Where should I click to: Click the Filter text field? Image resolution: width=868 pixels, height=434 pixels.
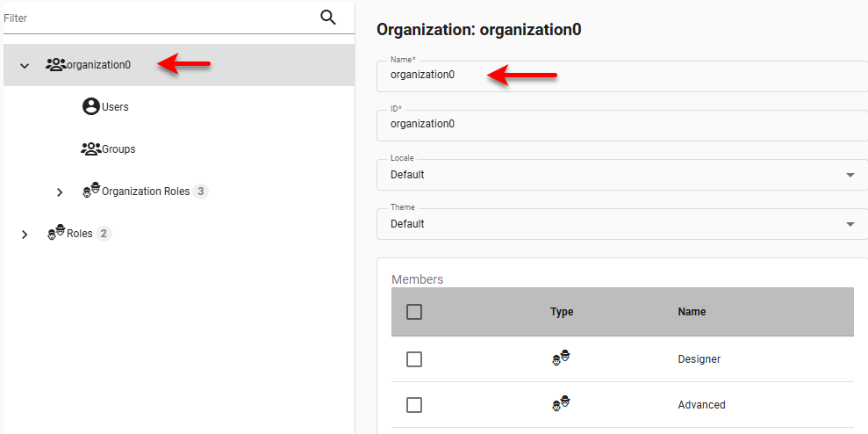[158, 18]
